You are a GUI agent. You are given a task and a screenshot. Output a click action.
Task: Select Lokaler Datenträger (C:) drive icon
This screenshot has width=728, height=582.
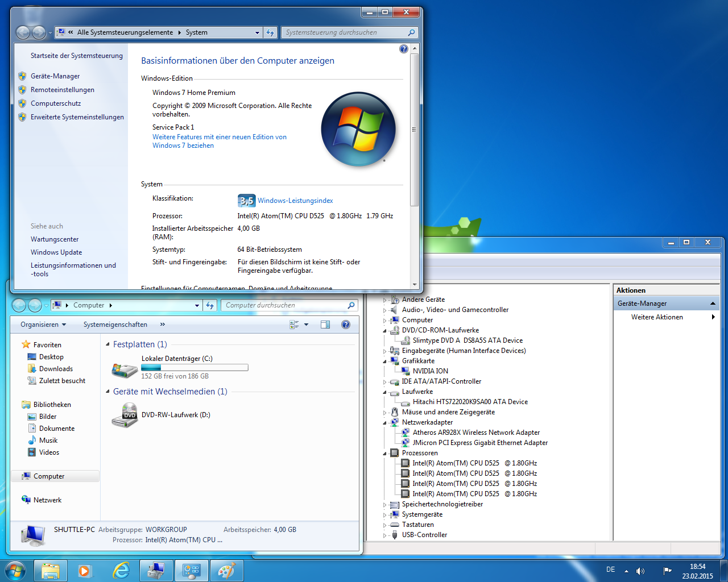[x=125, y=369]
